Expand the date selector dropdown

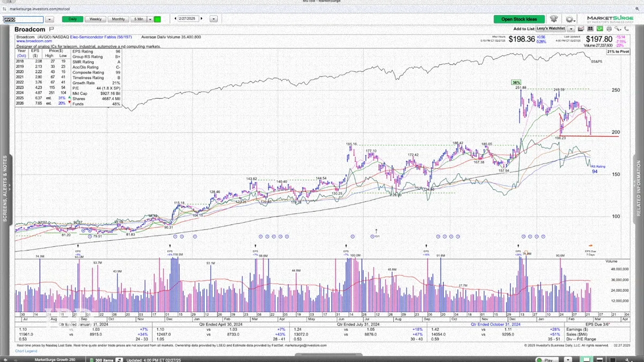pos(214,19)
